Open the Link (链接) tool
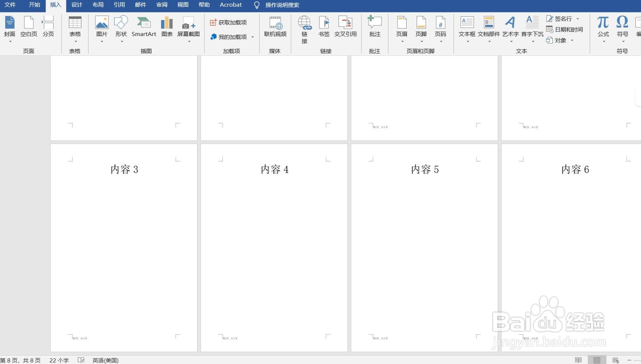Viewport: 641px width, 364px height. pos(304,30)
